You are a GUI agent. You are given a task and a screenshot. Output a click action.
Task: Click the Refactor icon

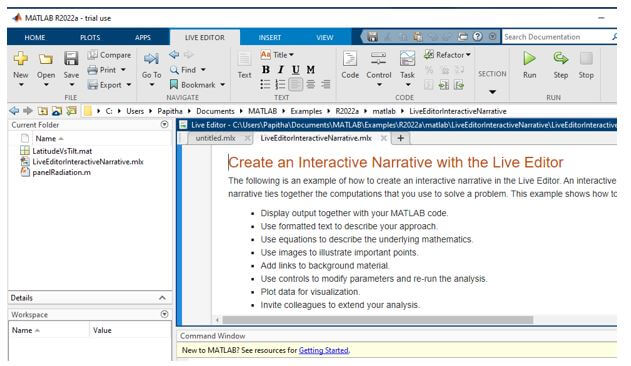pos(429,54)
